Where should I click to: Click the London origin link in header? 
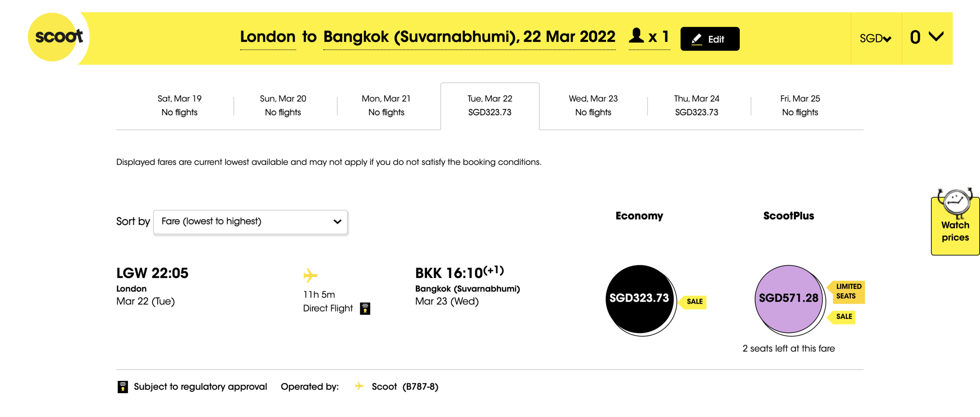(268, 37)
